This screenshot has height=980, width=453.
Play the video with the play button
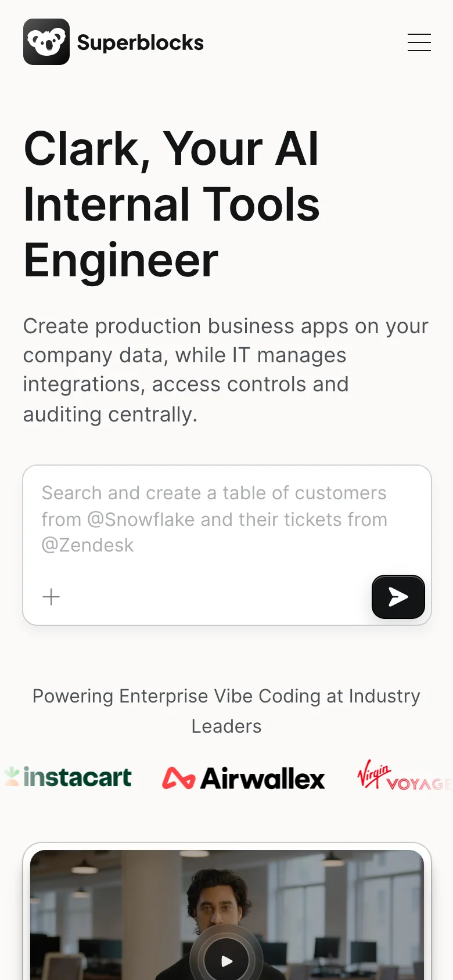227,961
